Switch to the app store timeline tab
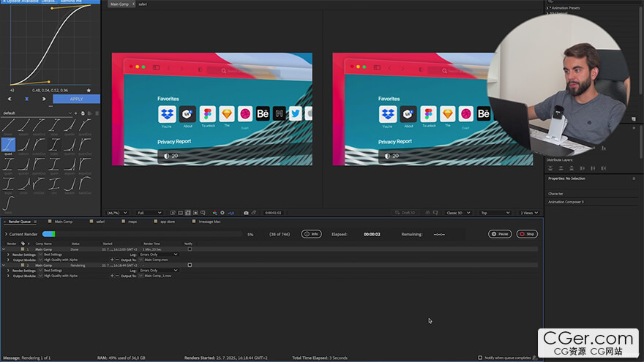 point(167,221)
